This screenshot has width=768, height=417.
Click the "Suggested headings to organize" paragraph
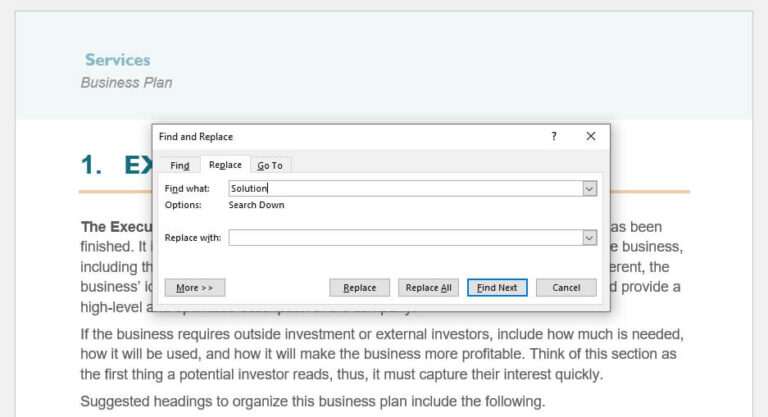pos(312,402)
